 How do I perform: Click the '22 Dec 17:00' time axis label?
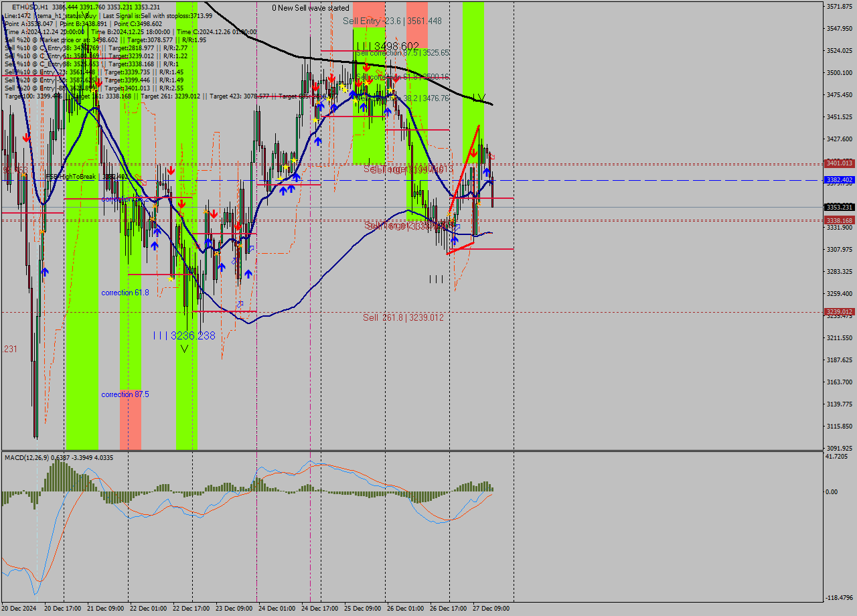(191, 609)
